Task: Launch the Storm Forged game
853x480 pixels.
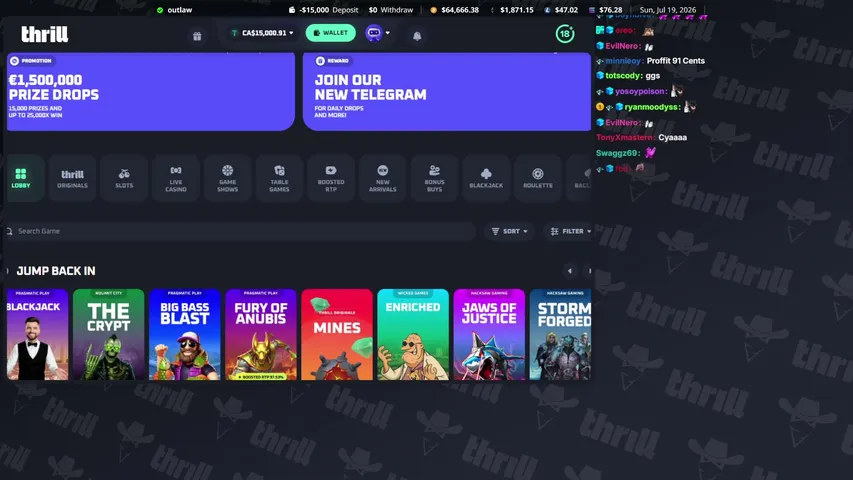Action: [560, 334]
